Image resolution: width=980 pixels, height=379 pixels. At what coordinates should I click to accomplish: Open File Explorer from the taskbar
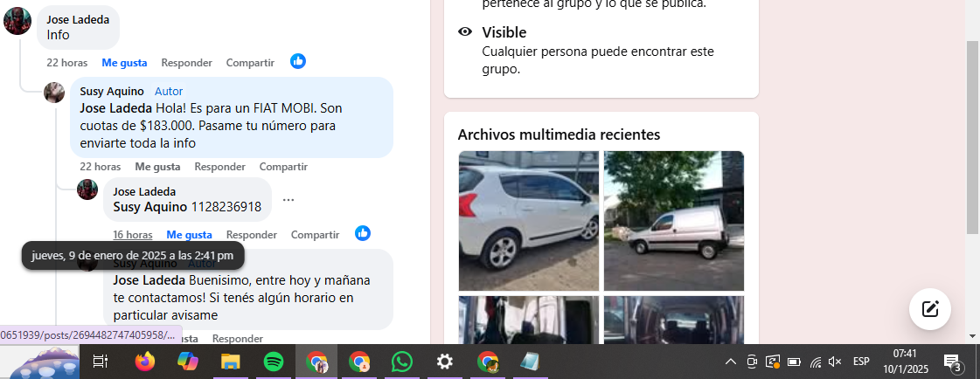(x=231, y=362)
